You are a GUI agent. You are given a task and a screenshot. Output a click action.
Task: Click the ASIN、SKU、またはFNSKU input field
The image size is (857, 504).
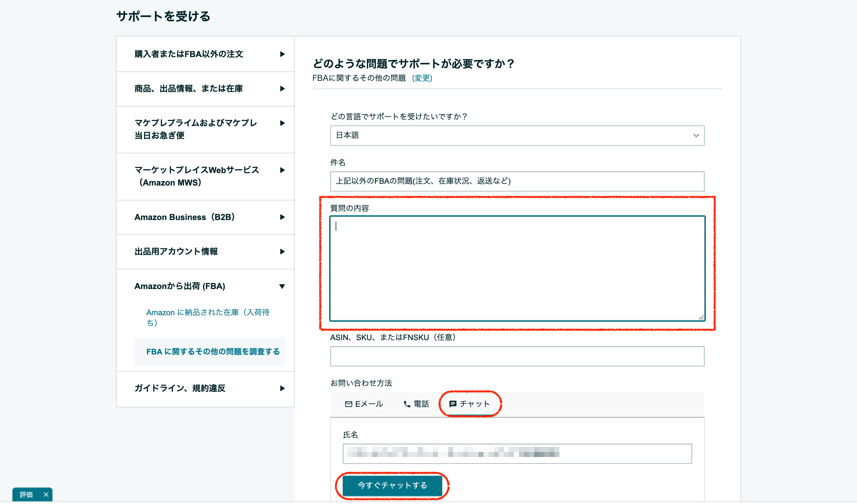pos(517,357)
